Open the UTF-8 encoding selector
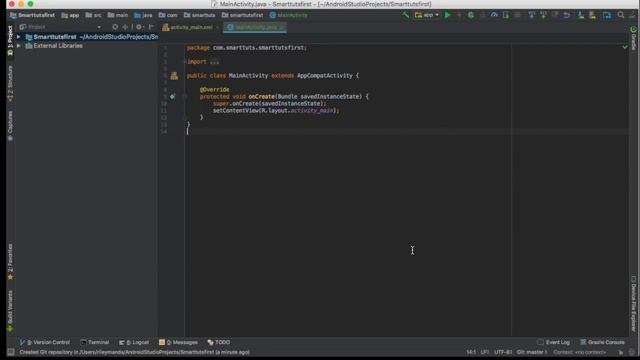640x360 pixels. click(503, 352)
